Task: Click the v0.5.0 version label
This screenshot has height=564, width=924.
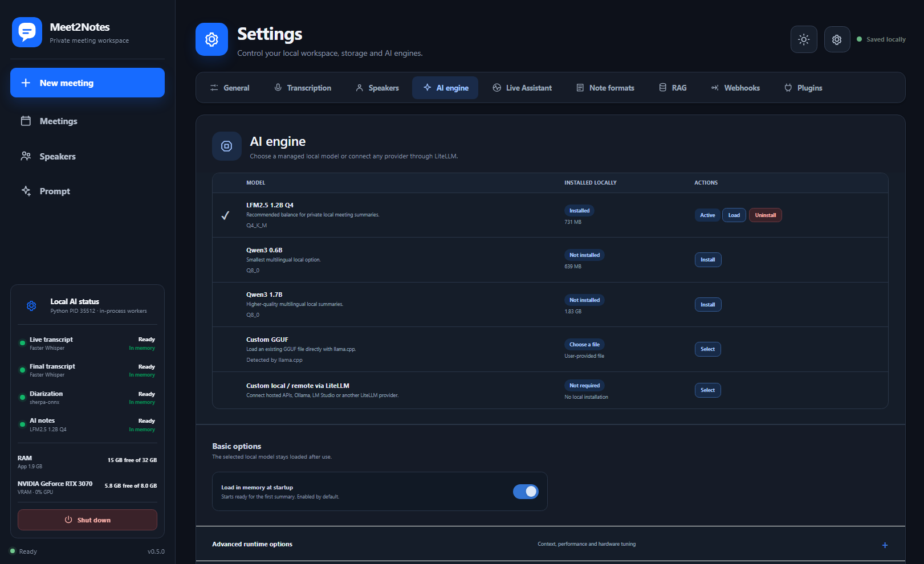Action: [x=156, y=551]
